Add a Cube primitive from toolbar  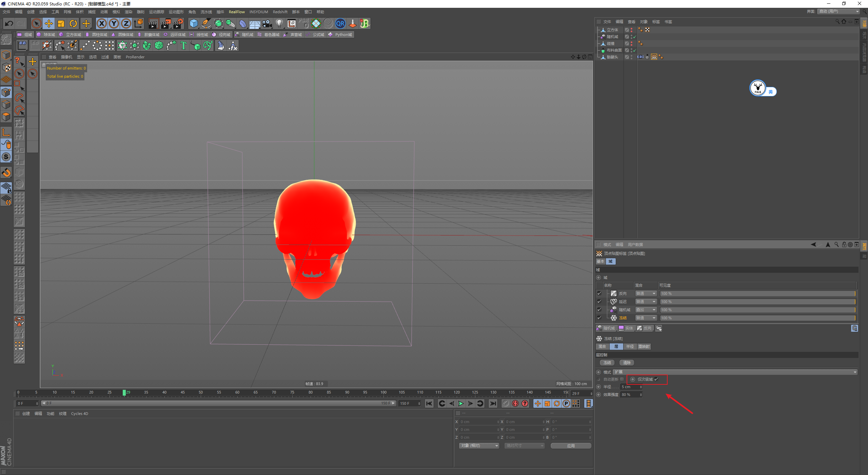(194, 23)
